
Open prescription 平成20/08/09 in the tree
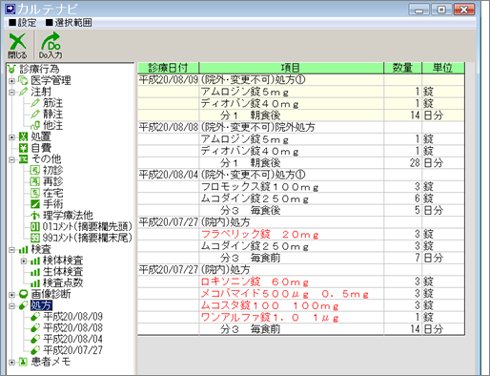pos(73,317)
